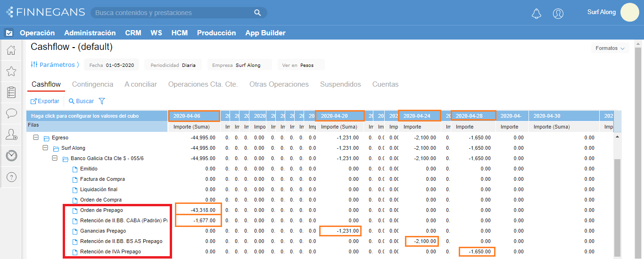This screenshot has width=644, height=259.
Task: Open the clock history sidebar icon
Action: point(11,156)
